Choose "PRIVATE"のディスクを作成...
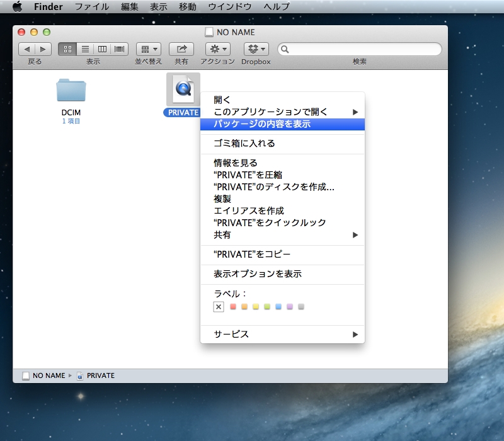Screen dimensions: 504x441 [282, 186]
